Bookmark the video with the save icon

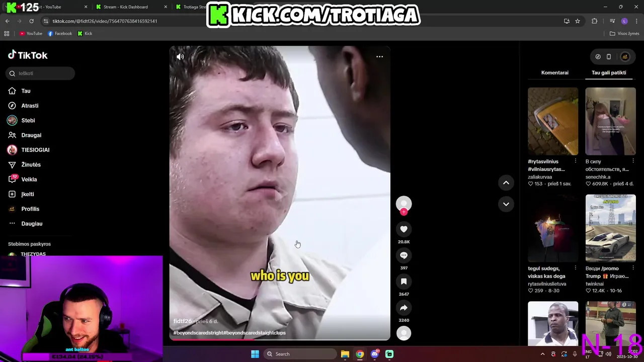(x=404, y=282)
